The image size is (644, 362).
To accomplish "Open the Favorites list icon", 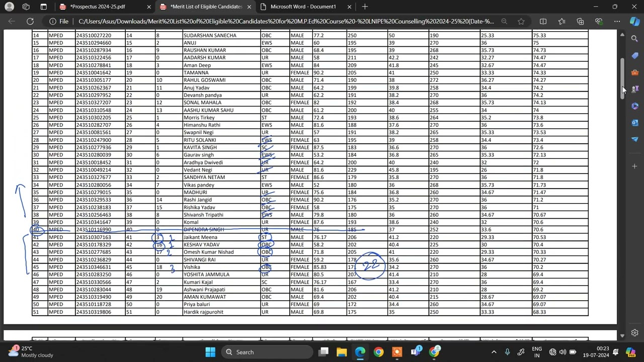I will [x=561, y=22].
